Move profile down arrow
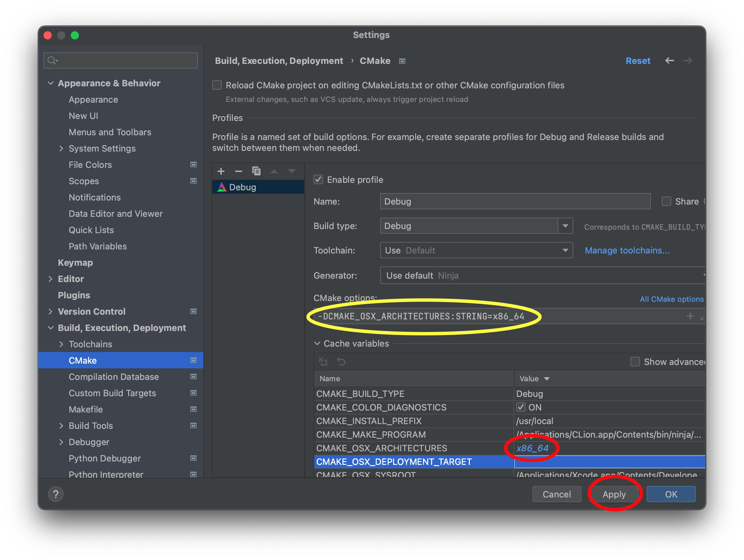Image resolution: width=744 pixels, height=560 pixels. [x=292, y=171]
